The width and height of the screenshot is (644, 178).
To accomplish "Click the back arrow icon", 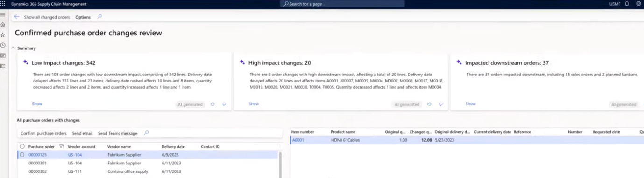I will point(17,17).
